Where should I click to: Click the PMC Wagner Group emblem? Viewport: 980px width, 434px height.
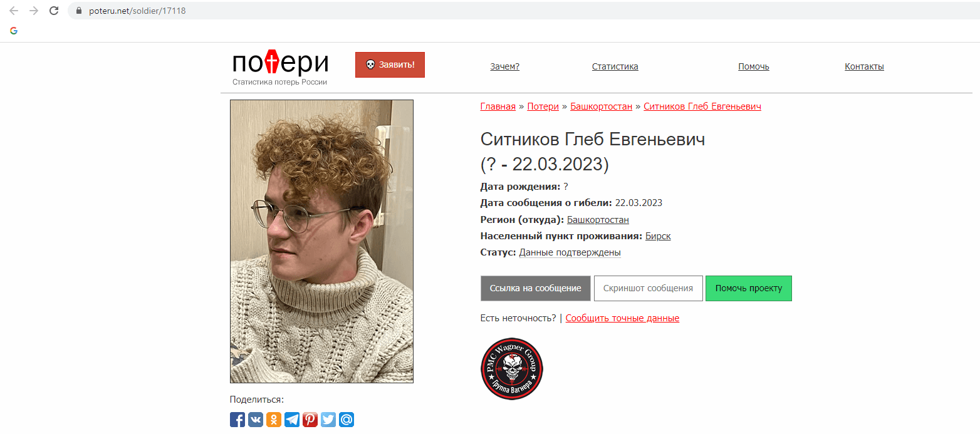click(x=511, y=368)
